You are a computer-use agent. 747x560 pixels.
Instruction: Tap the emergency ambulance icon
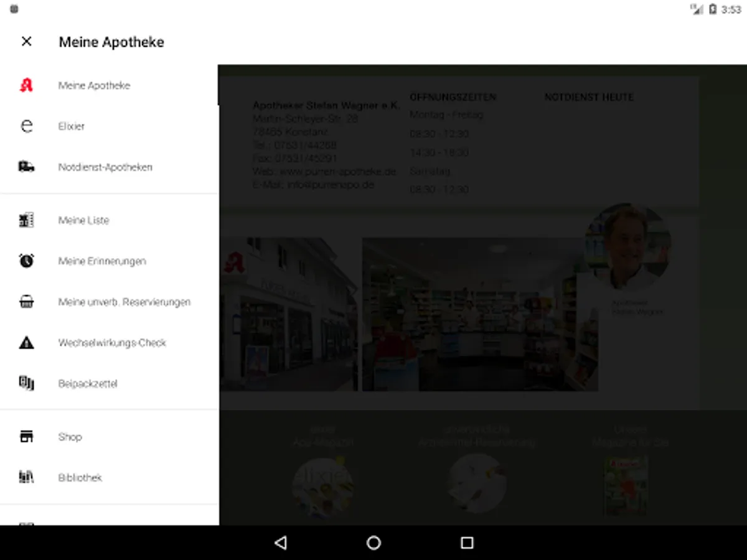tap(26, 167)
